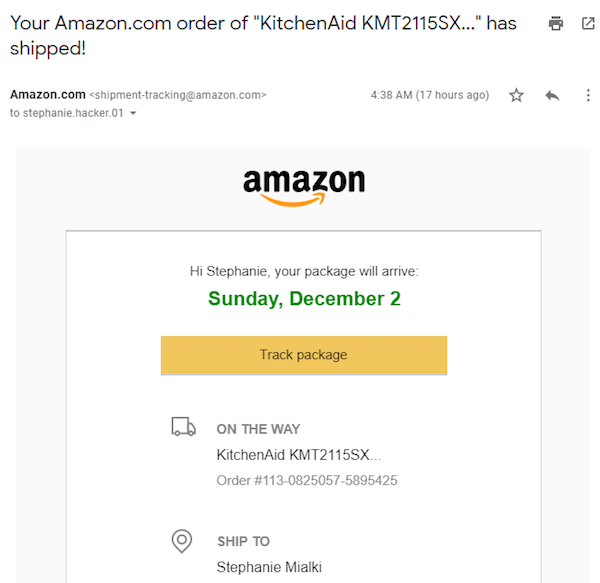600x583 pixels.
Task: Click the ON THE WAY status label
Action: pyautogui.click(x=258, y=429)
